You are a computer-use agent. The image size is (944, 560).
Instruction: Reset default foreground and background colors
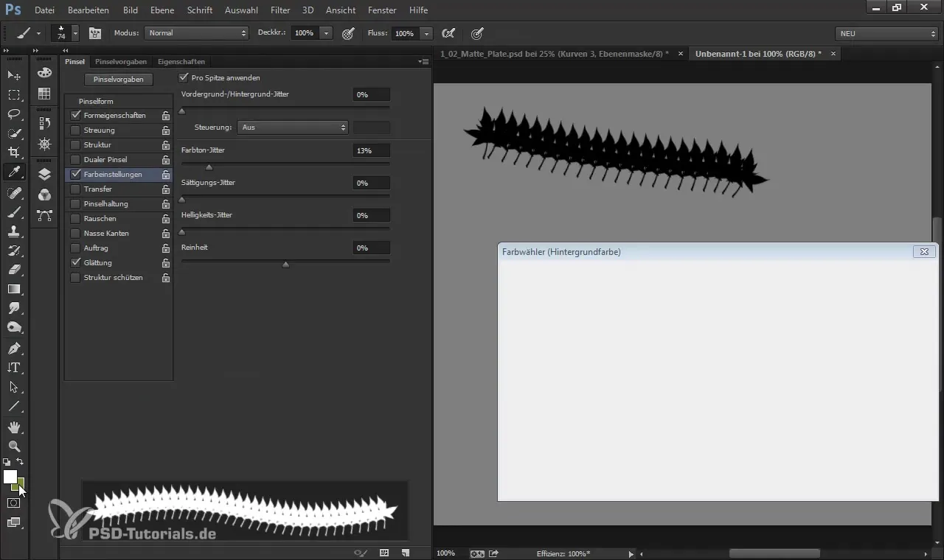point(7,462)
